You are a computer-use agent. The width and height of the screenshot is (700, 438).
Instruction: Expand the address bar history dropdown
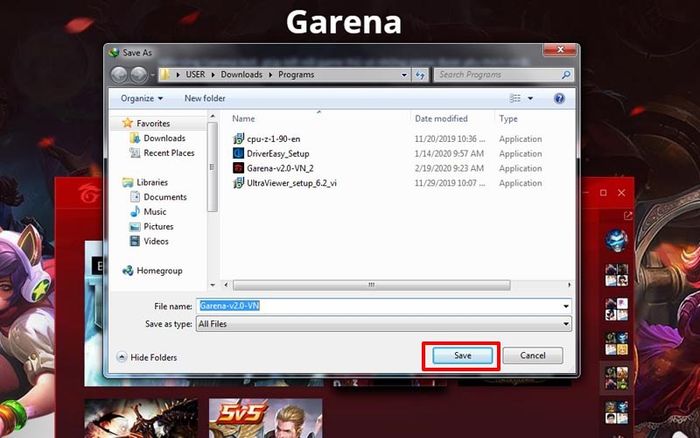pyautogui.click(x=404, y=75)
